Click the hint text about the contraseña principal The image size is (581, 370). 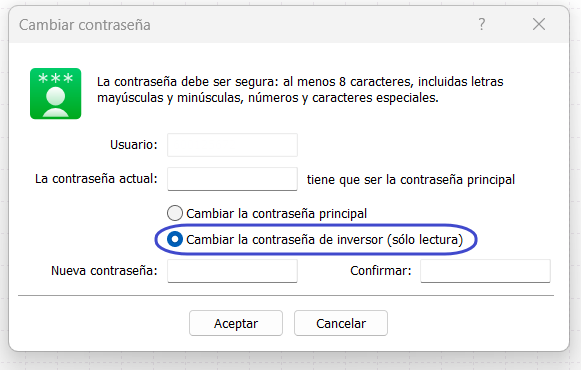pyautogui.click(x=411, y=180)
